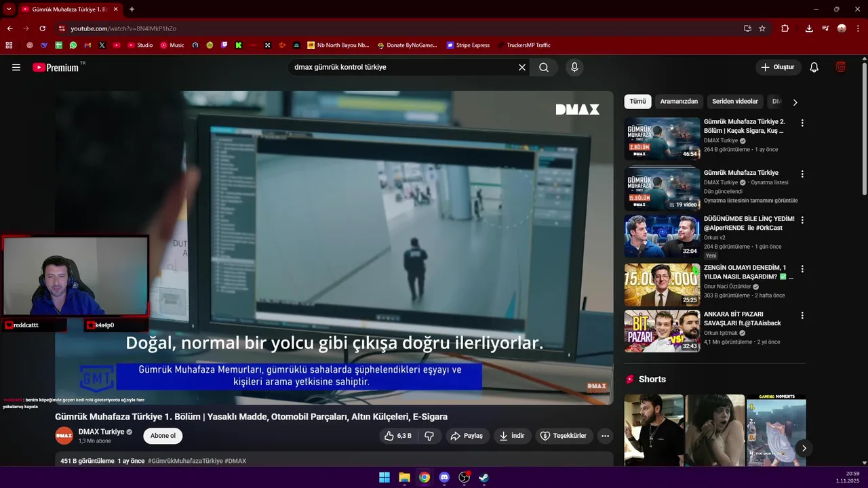Screen dimensions: 868x488
Task: Open the Chrome extensions puzzle icon
Action: point(785,28)
